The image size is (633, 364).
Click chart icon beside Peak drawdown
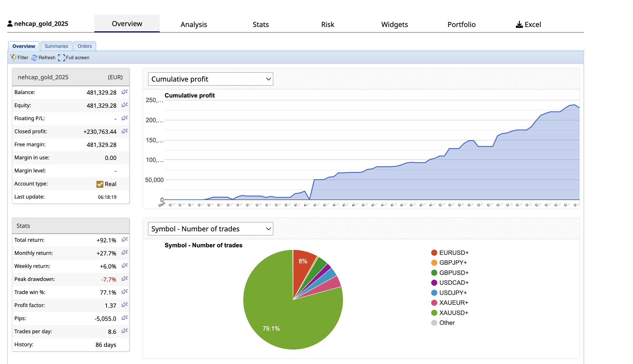(125, 279)
